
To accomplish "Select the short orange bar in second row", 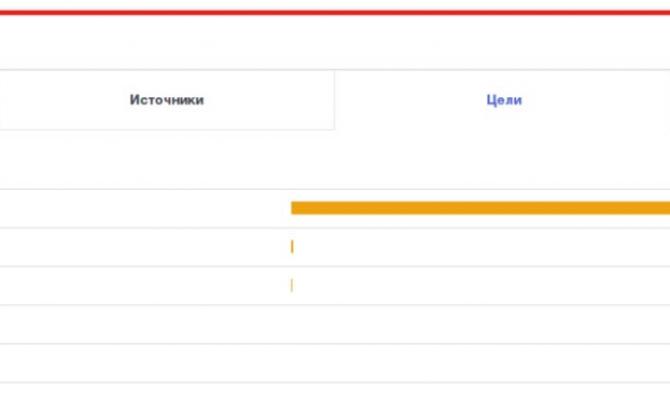I will (x=292, y=247).
